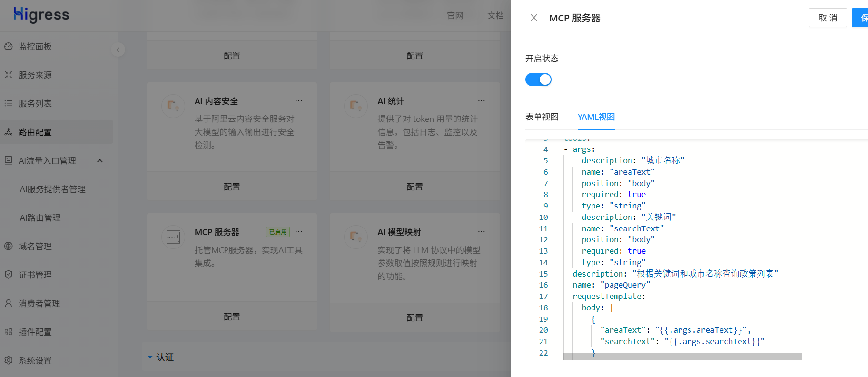Click the 域名管理 globe icon
Viewport: 868px width, 377px height.
click(x=9, y=246)
